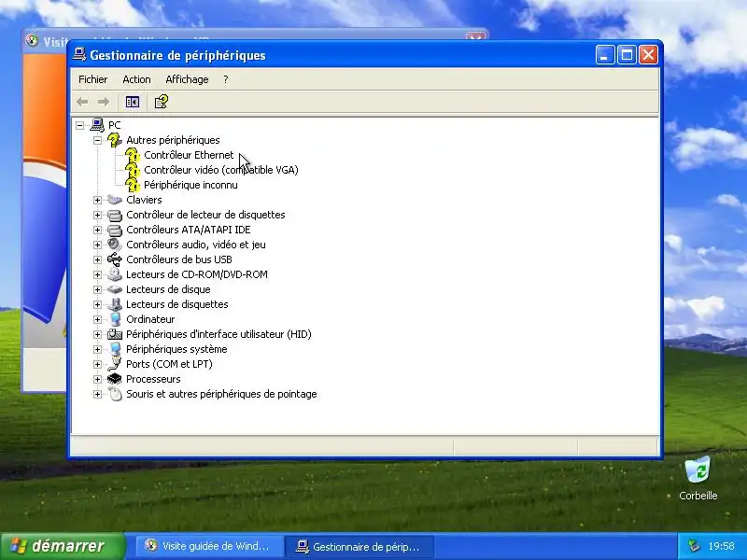This screenshot has width=747, height=560.
Task: Expand the Ordinateur node
Action: point(98,319)
